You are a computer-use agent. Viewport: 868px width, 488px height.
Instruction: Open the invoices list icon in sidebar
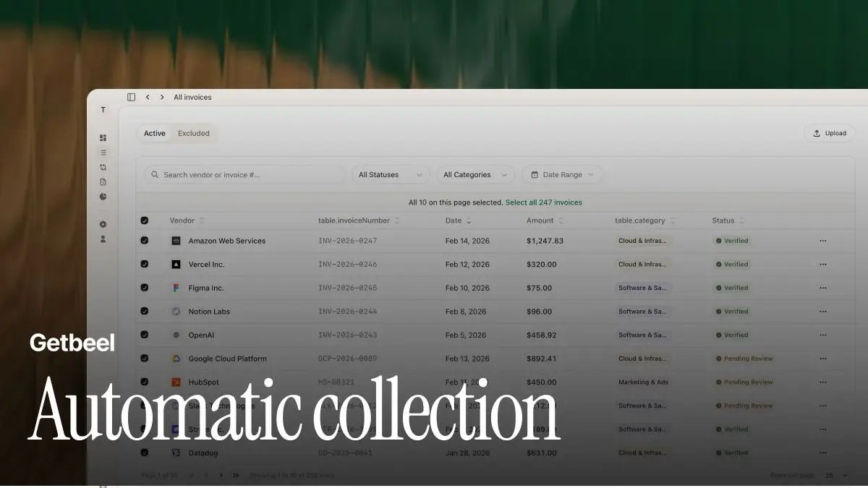tap(103, 153)
